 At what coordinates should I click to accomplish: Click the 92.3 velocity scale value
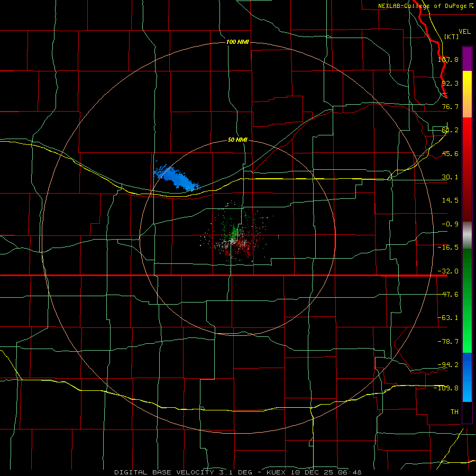pyautogui.click(x=450, y=83)
